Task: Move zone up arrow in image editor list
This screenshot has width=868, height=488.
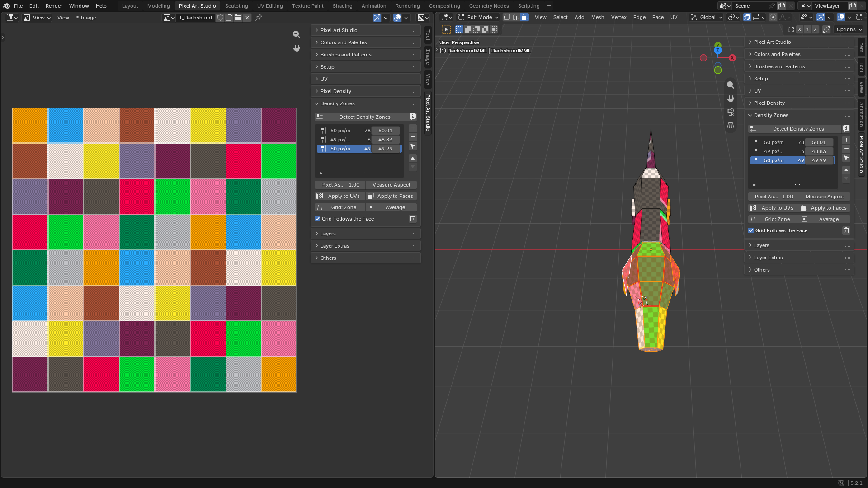Action: tap(413, 158)
